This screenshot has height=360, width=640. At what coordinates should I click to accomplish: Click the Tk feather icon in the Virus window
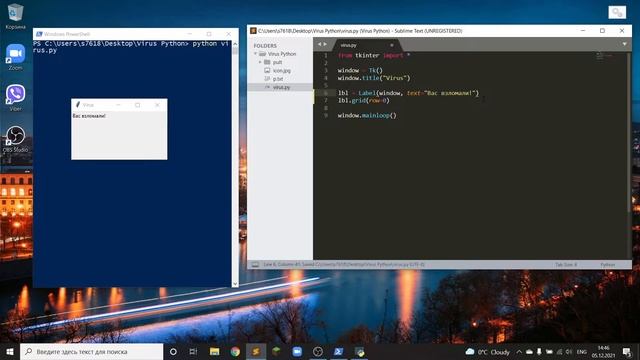(x=78, y=105)
